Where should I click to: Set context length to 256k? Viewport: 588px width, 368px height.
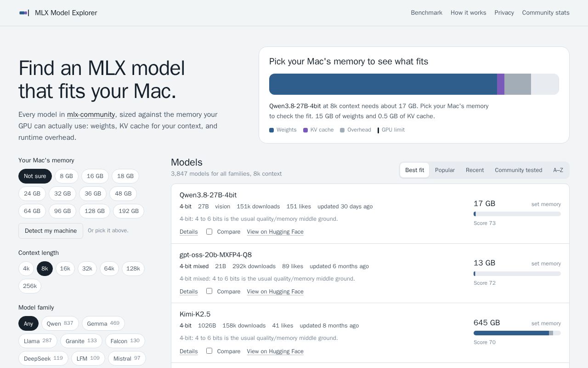point(30,286)
